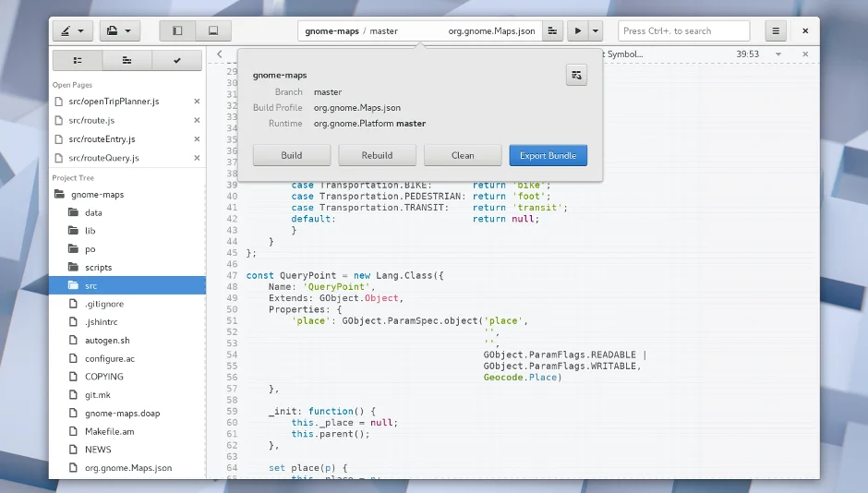
Task: Close the src/openTripPlanner.js open page
Action: point(197,102)
